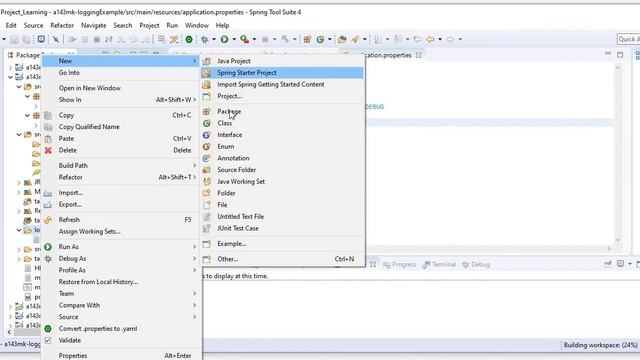This screenshot has width=640, height=360.
Task: Click the Refresh icon in context menu
Action: coord(48,220)
